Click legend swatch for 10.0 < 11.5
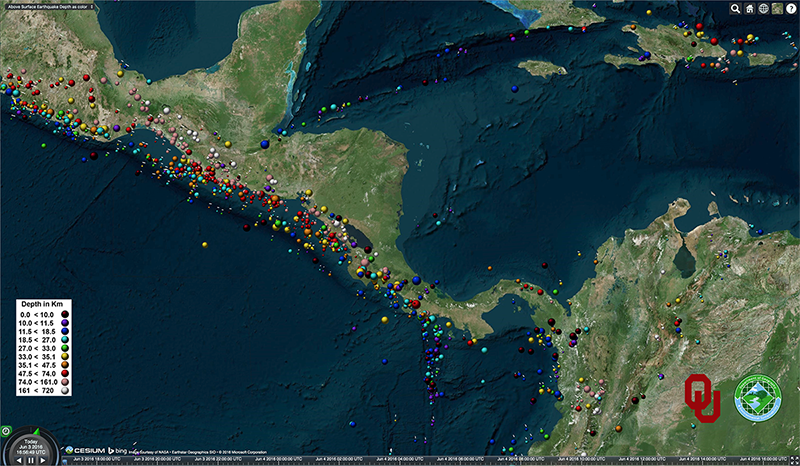This screenshot has width=800, height=466. [65, 323]
